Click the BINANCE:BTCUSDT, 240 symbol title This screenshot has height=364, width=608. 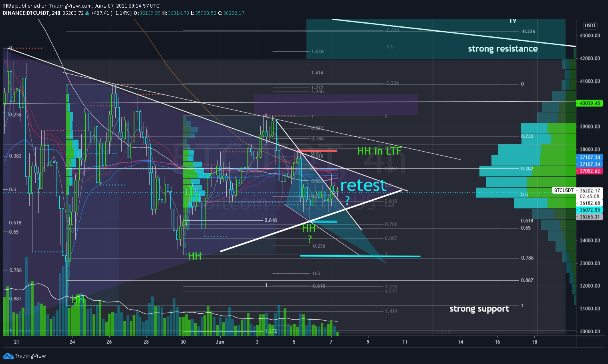click(32, 13)
